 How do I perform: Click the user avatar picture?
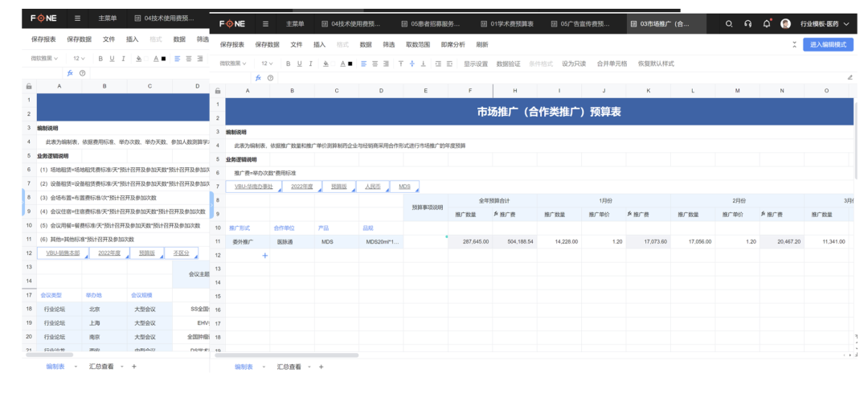point(785,24)
